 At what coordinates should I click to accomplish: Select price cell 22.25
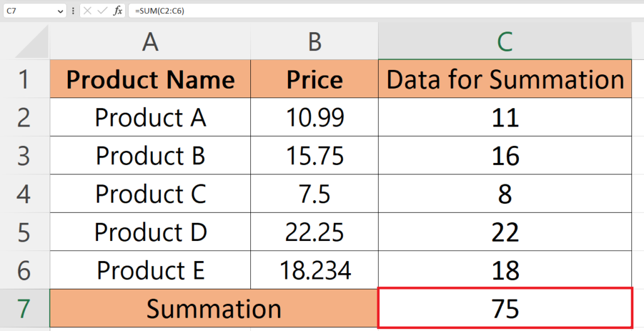coord(314,232)
